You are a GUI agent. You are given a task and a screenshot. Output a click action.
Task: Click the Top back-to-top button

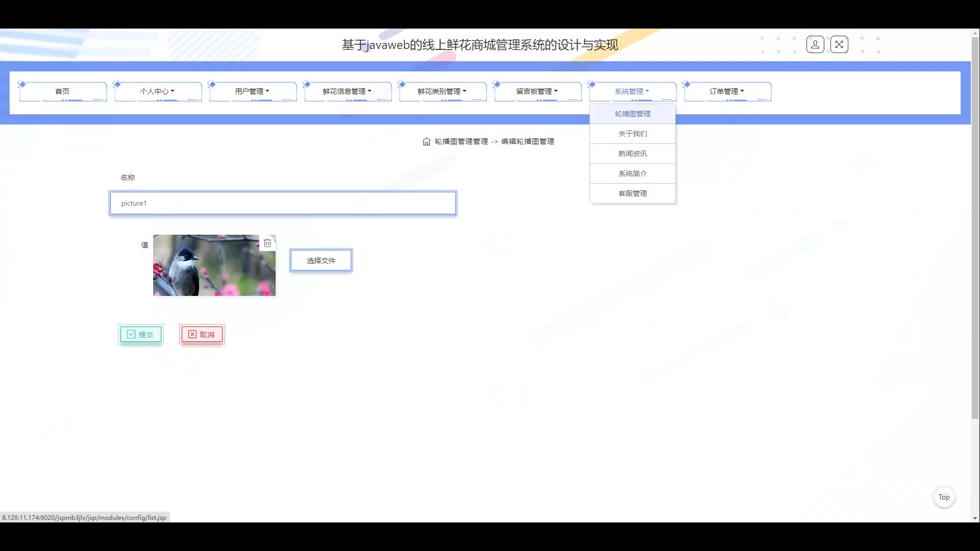[944, 497]
